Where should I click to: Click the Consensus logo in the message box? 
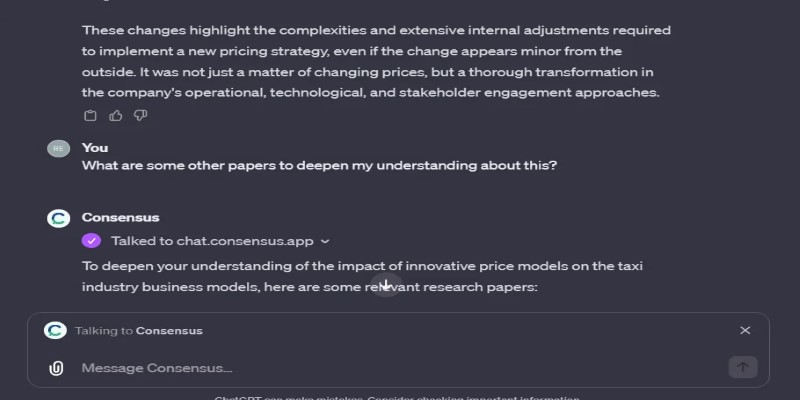[x=55, y=331]
